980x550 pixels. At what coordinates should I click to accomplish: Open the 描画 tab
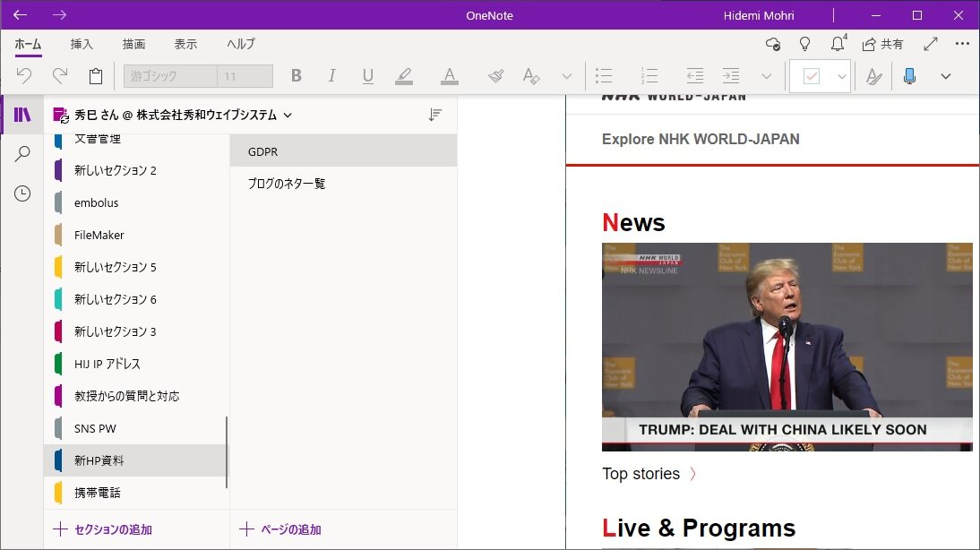[133, 44]
